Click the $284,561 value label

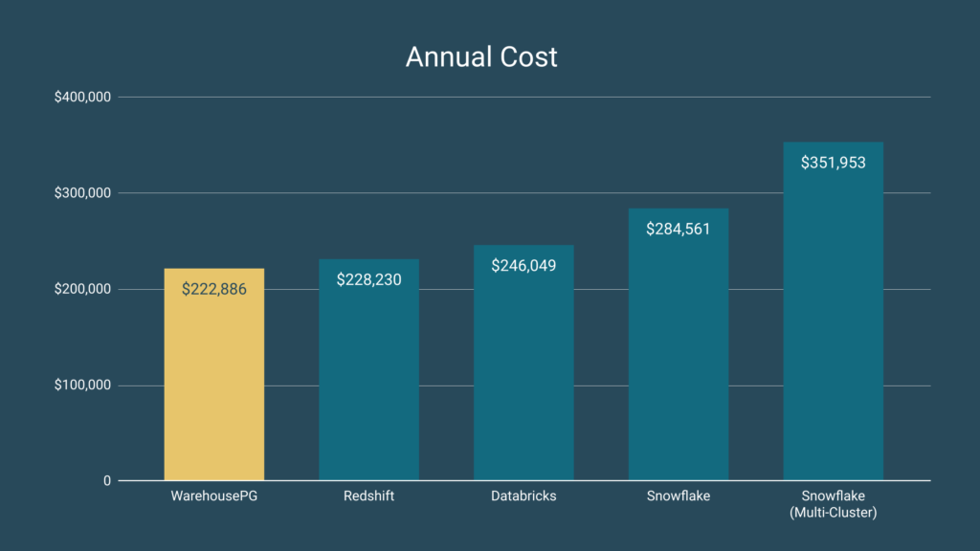[678, 229]
